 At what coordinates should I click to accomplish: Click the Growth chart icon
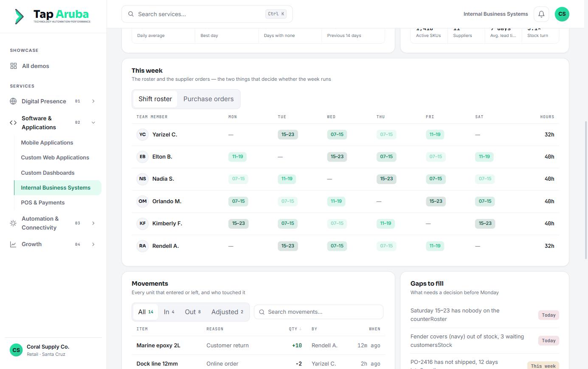13,244
